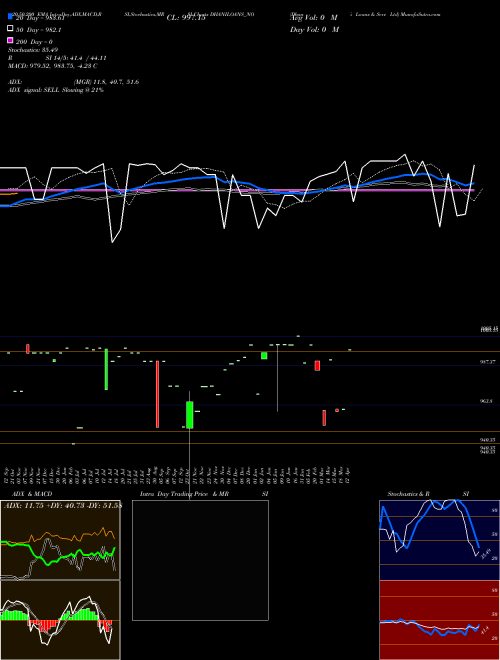Open the blue Stochastics chart panel
500x660 pixels.
(x=439, y=540)
